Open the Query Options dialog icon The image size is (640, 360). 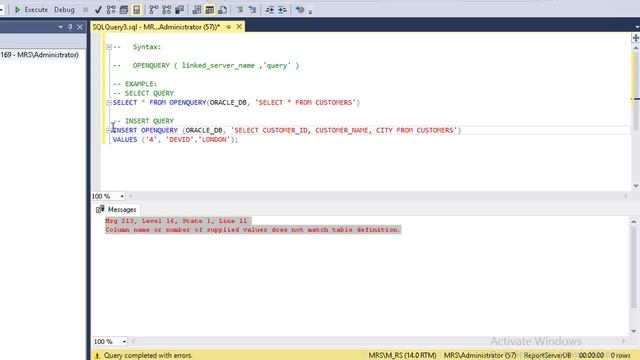coord(124,9)
